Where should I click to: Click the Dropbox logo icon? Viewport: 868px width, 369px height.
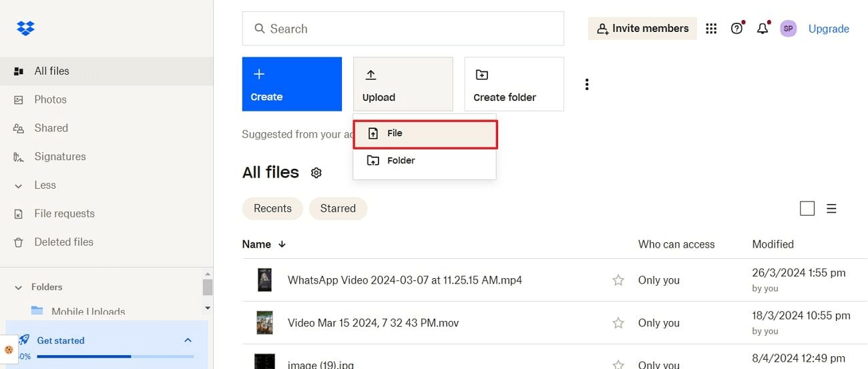tap(25, 29)
